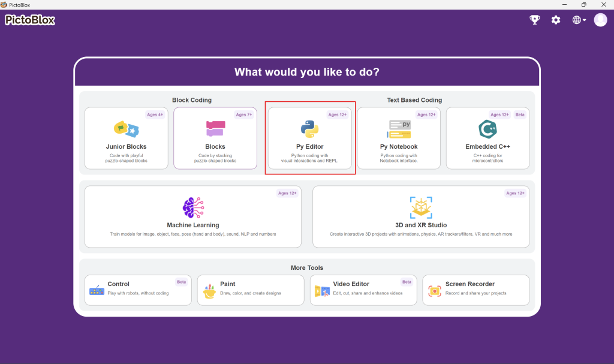The height and width of the screenshot is (364, 614).
Task: Click the 'Ages 12+' badge on Py Notebook
Action: (x=426, y=115)
